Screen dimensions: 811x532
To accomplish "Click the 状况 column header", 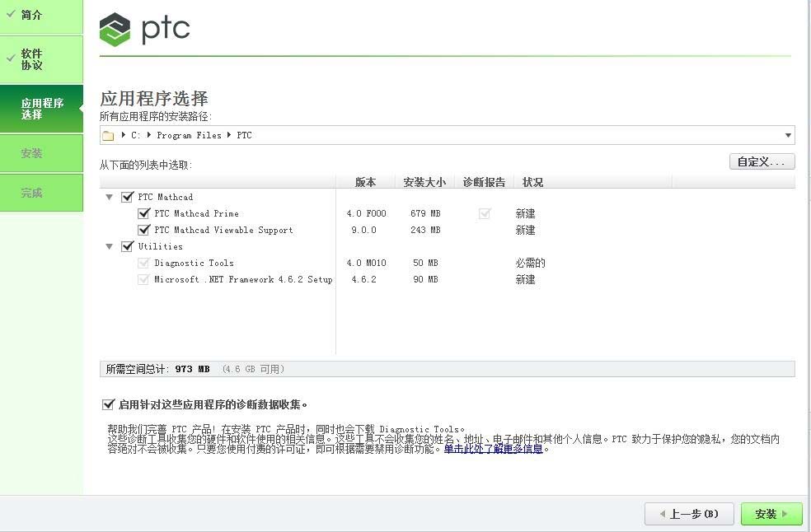I will (532, 182).
